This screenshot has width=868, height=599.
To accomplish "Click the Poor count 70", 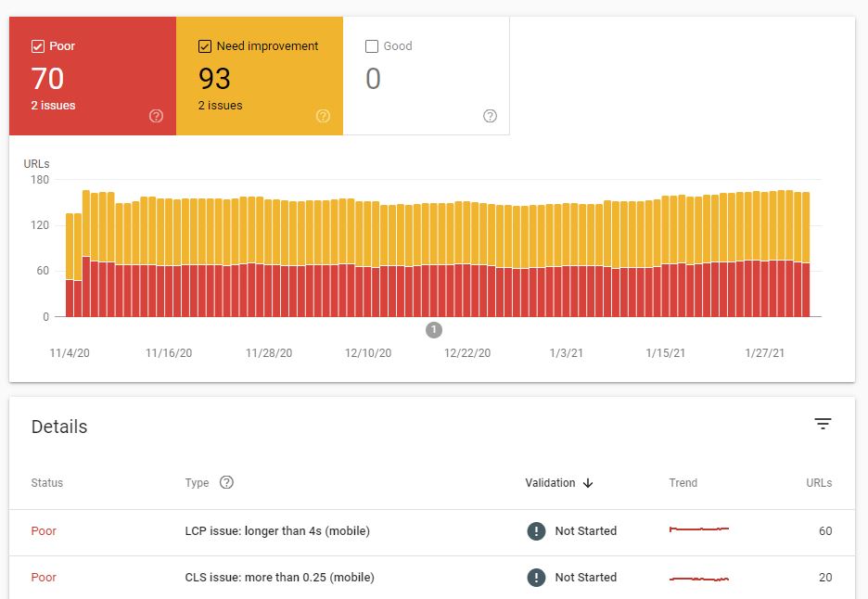I will pyautogui.click(x=47, y=79).
